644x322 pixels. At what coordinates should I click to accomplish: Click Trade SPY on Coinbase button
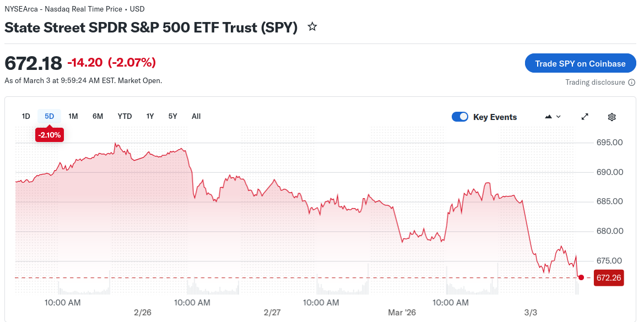coord(580,63)
